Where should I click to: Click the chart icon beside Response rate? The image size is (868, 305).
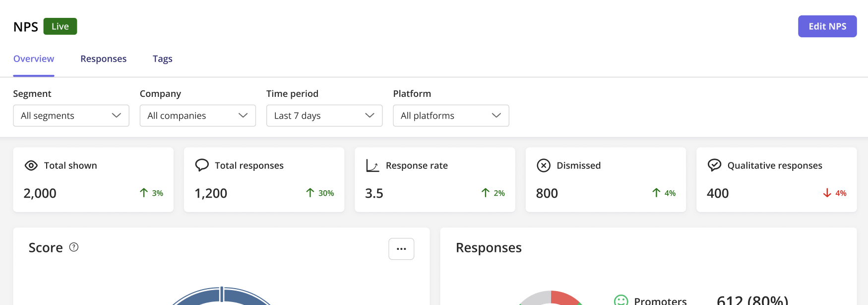tap(372, 165)
